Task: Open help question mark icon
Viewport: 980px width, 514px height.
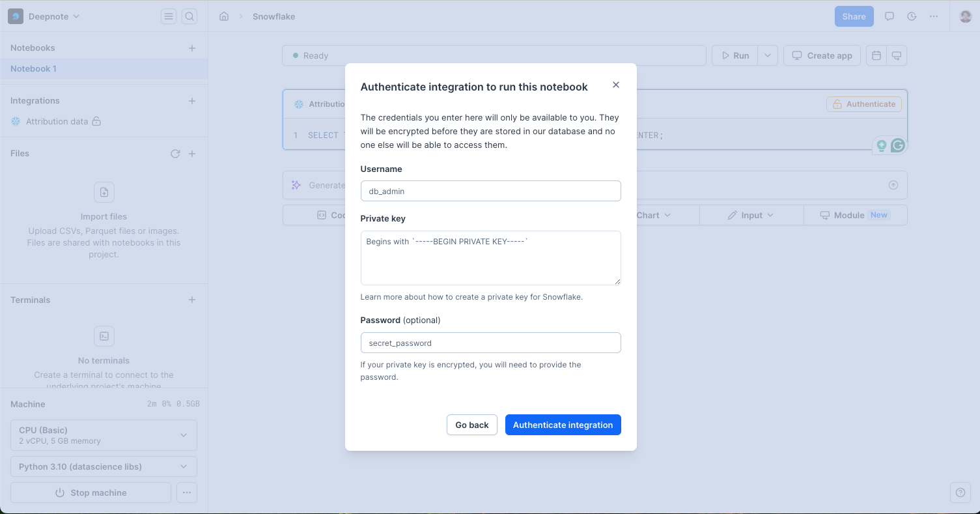Action: [x=960, y=493]
